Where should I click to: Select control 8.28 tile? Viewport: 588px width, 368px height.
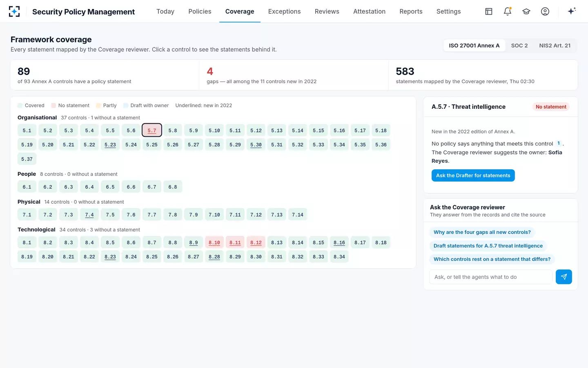pos(214,257)
